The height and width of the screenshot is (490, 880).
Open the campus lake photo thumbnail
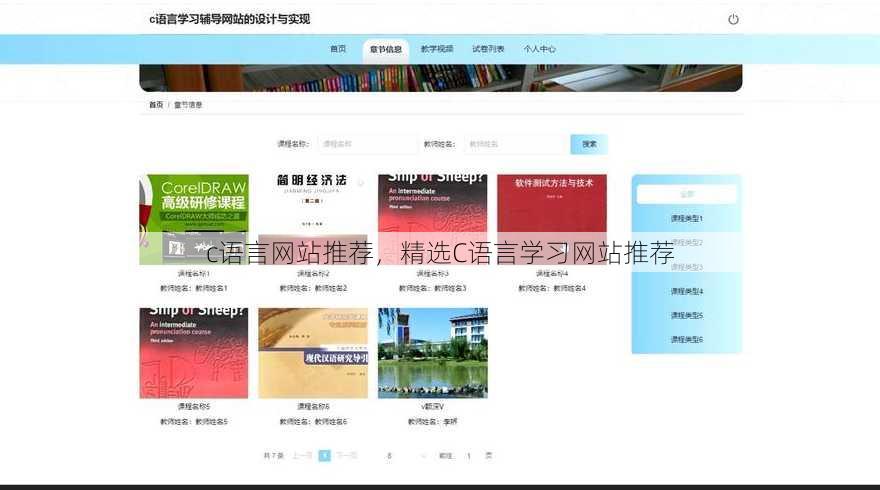coord(432,353)
